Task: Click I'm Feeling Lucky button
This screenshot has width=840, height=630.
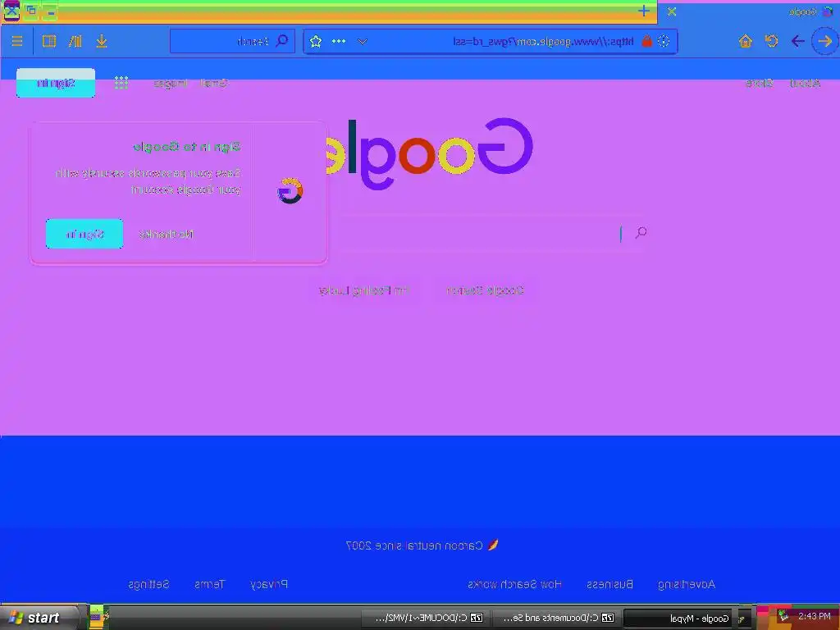Action: click(x=363, y=290)
